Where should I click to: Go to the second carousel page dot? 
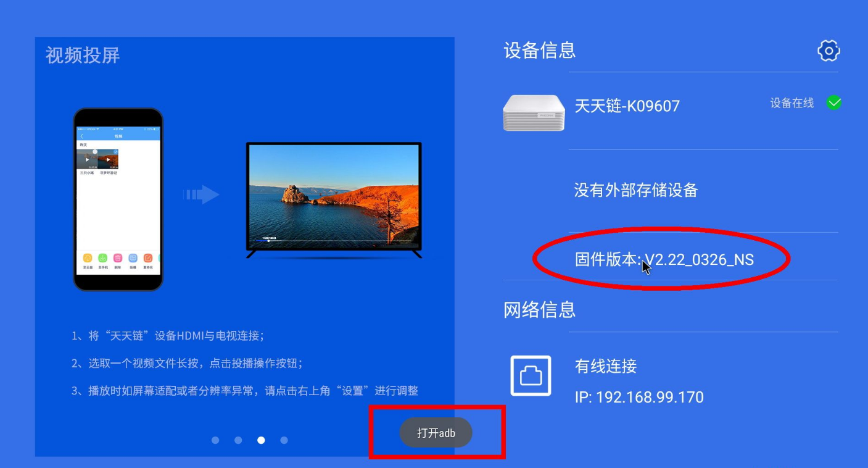(238, 440)
